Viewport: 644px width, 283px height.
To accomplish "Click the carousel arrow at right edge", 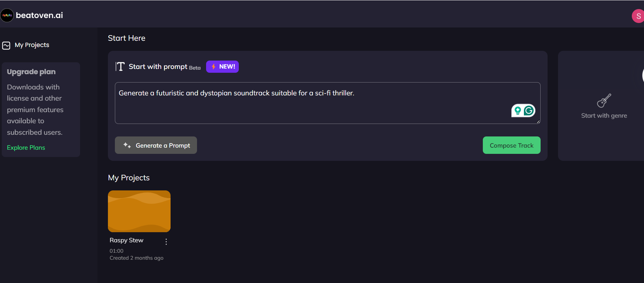I will click(642, 75).
